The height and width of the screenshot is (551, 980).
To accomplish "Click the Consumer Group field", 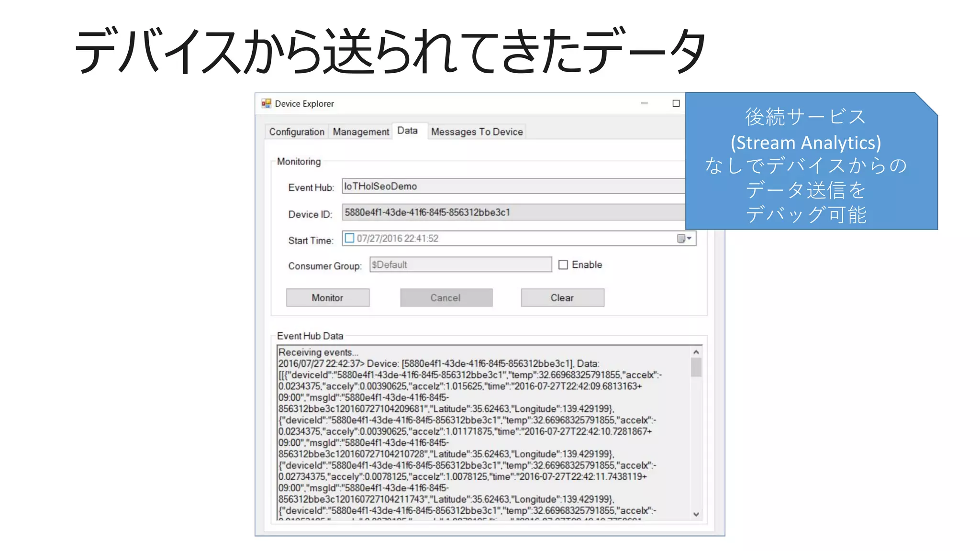I will point(461,264).
